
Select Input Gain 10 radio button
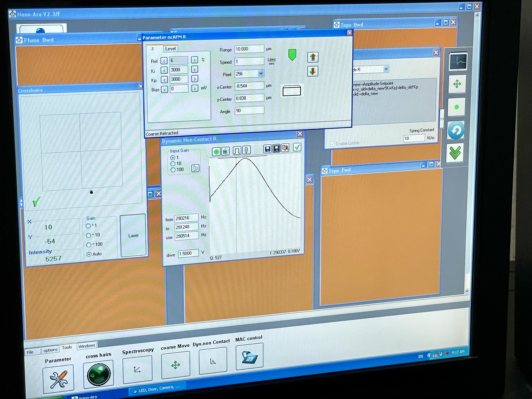(x=173, y=164)
